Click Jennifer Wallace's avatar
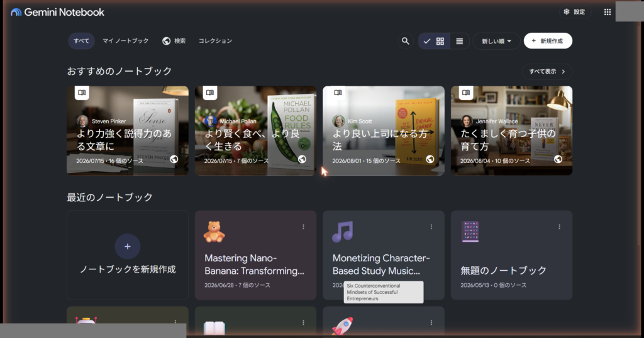 [467, 121]
